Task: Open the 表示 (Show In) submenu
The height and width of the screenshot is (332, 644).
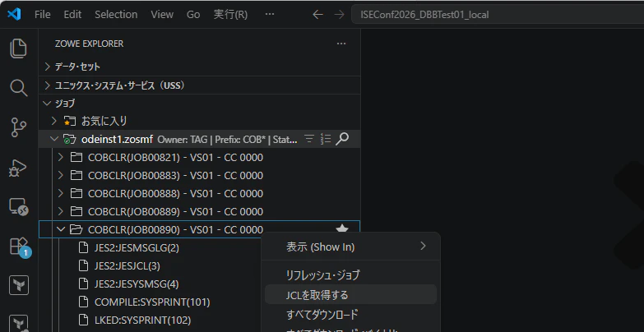Action: (x=350, y=247)
